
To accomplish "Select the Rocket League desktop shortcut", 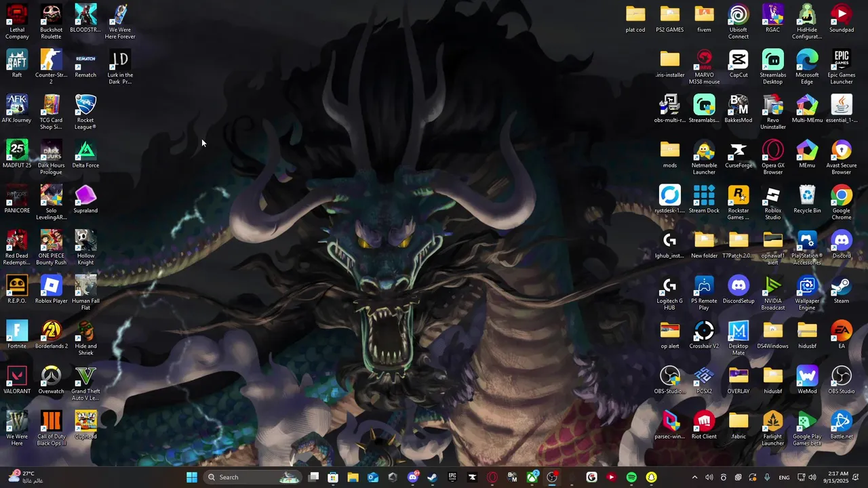I will tap(85, 113).
